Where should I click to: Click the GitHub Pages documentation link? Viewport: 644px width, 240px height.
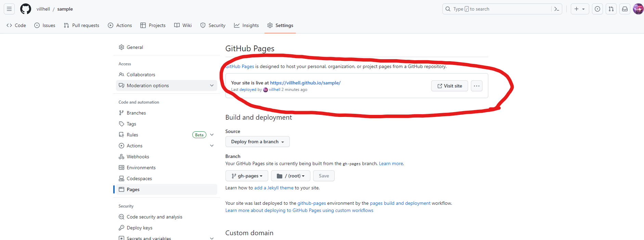click(240, 66)
